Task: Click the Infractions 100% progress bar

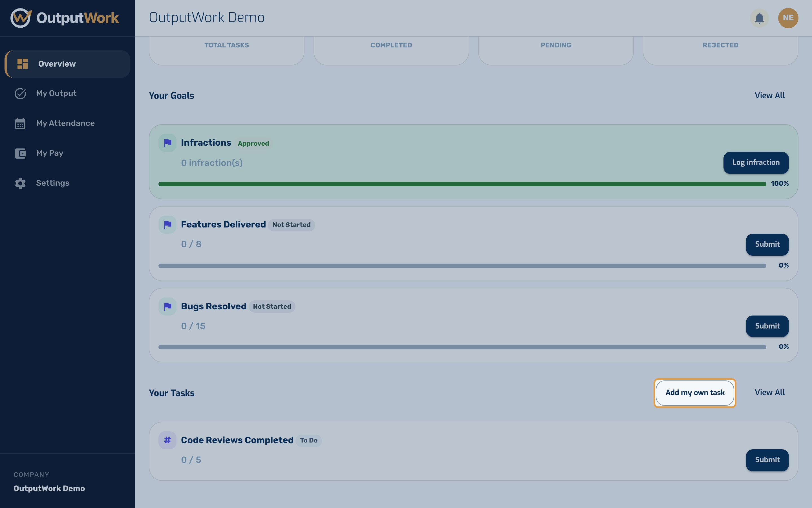Action: click(x=462, y=184)
